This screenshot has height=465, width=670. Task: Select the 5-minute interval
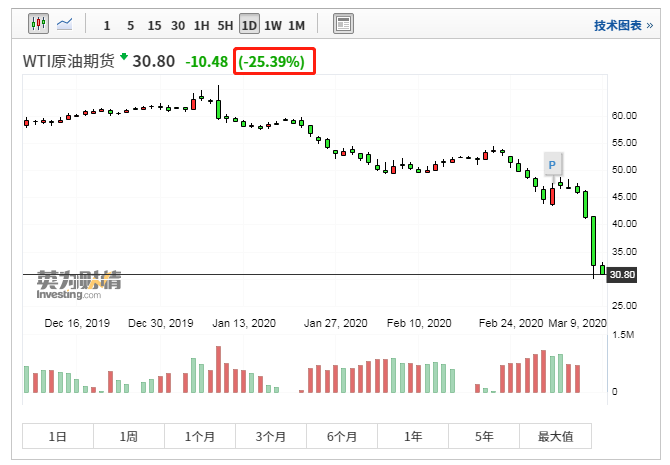tap(130, 24)
